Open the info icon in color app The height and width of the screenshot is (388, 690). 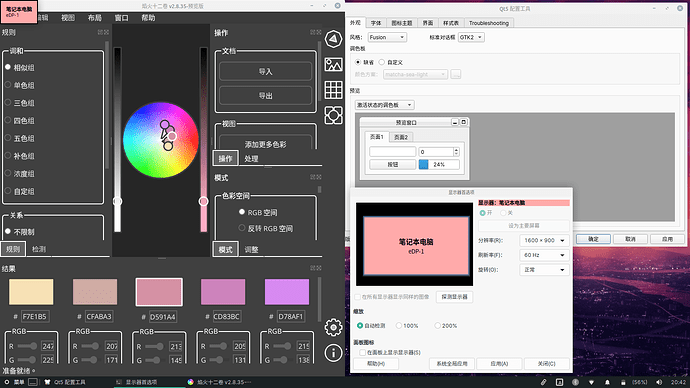tap(333, 352)
